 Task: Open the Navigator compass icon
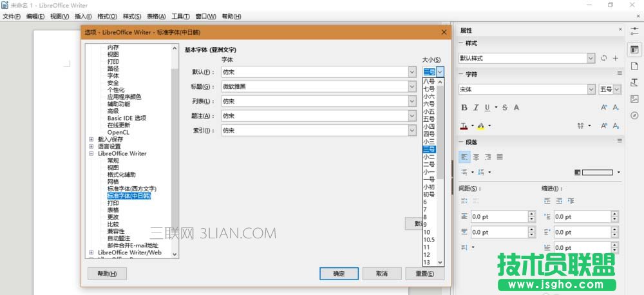[634, 115]
